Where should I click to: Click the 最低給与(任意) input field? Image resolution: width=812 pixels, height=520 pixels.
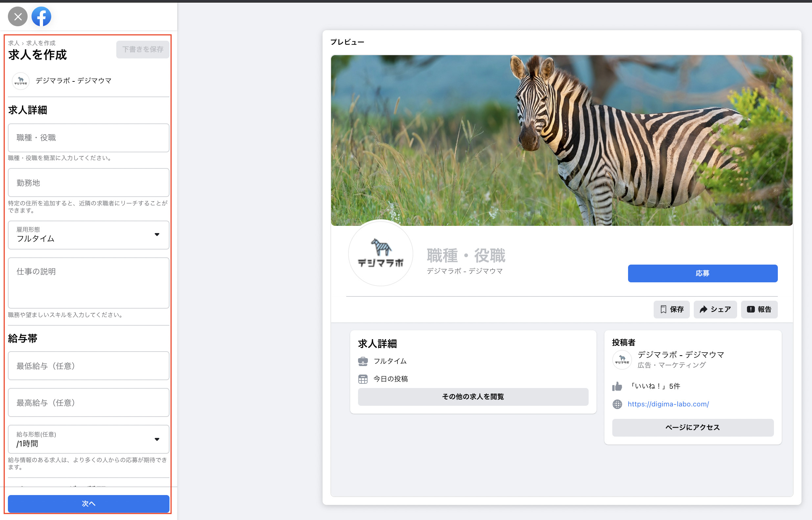88,366
